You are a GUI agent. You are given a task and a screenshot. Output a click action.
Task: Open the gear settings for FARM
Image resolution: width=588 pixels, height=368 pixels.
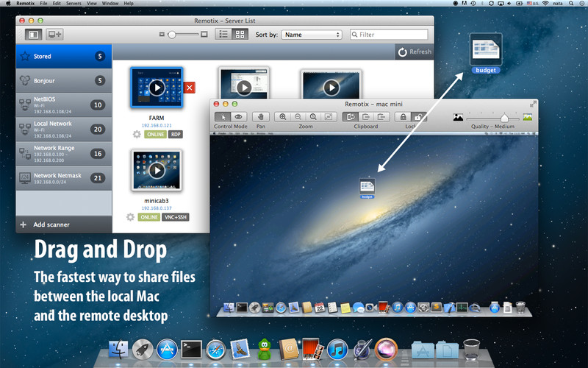click(137, 134)
